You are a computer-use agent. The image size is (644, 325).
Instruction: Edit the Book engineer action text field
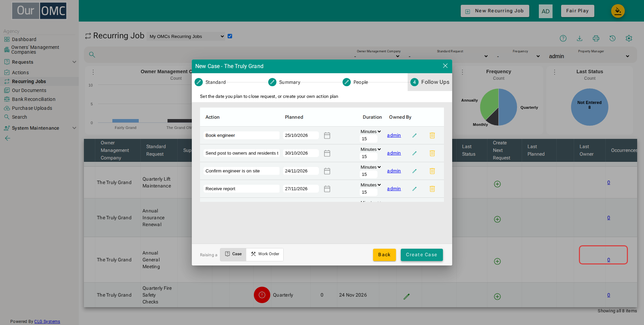(241, 135)
